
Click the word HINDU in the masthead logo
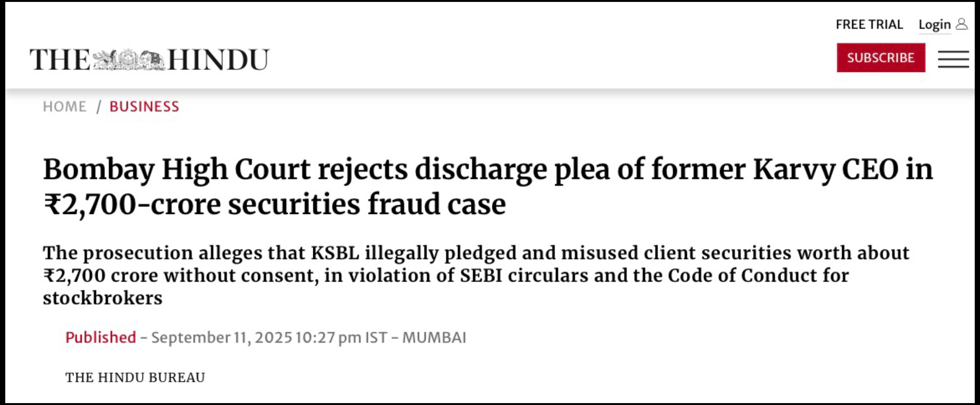pyautogui.click(x=218, y=60)
